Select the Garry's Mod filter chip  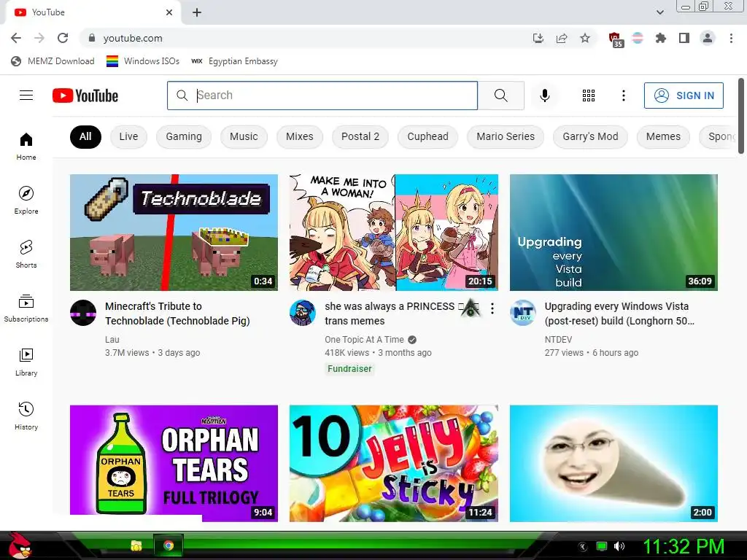(x=590, y=136)
